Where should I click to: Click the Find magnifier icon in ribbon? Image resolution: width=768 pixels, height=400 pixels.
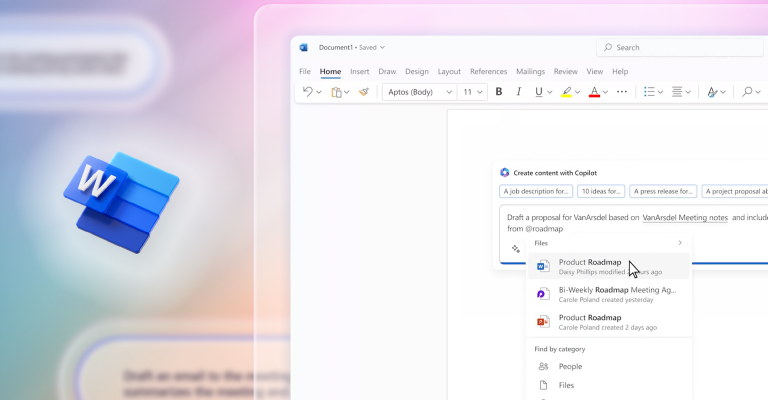click(747, 92)
